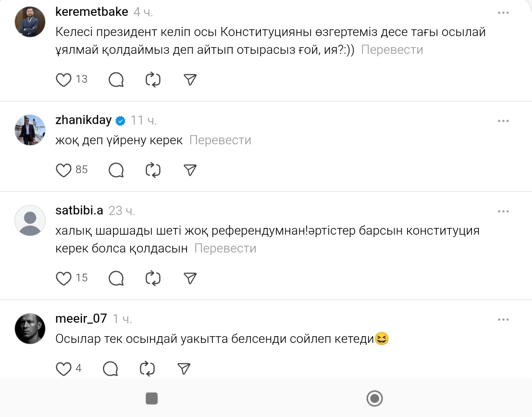Image resolution: width=532 pixels, height=417 pixels.
Task: Repost zhanikday's comment
Action: (153, 170)
